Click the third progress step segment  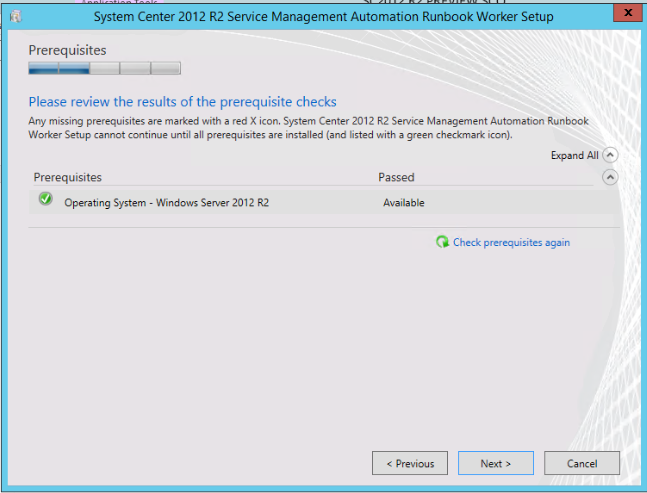(104, 68)
